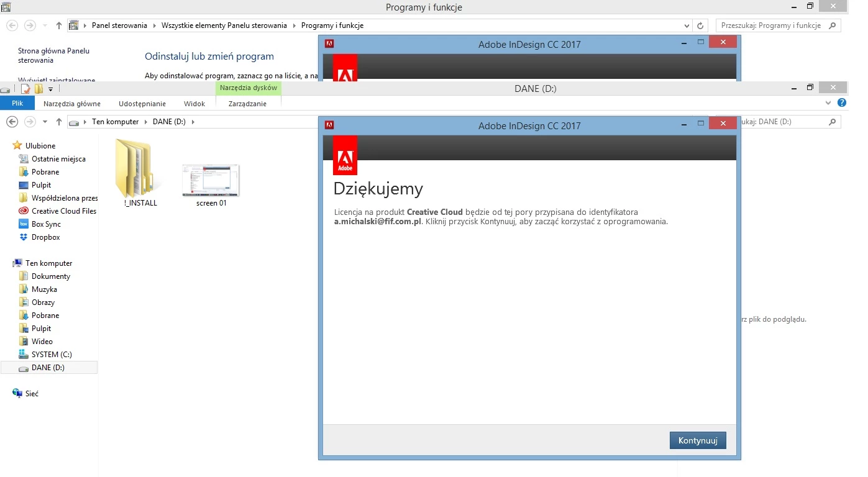Open Dokumenty under Ten komputer
The image size is (868, 477).
tap(51, 276)
